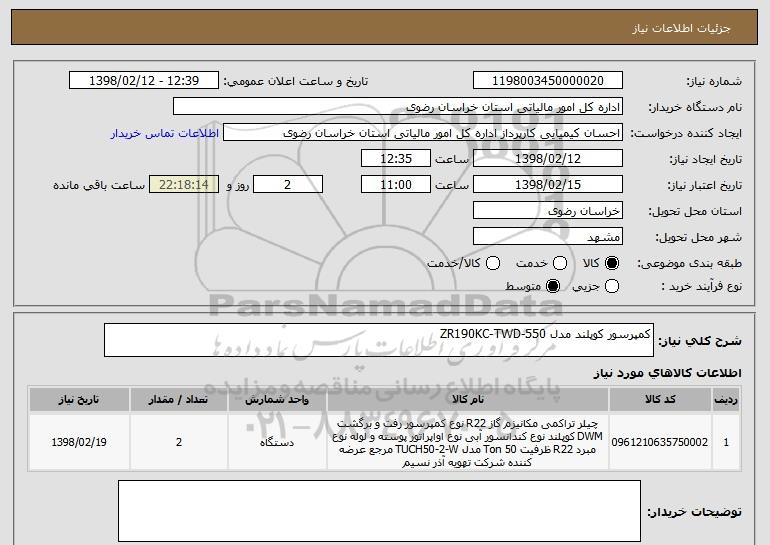Click the request creator name field
This screenshot has width=770, height=545.
[423, 133]
